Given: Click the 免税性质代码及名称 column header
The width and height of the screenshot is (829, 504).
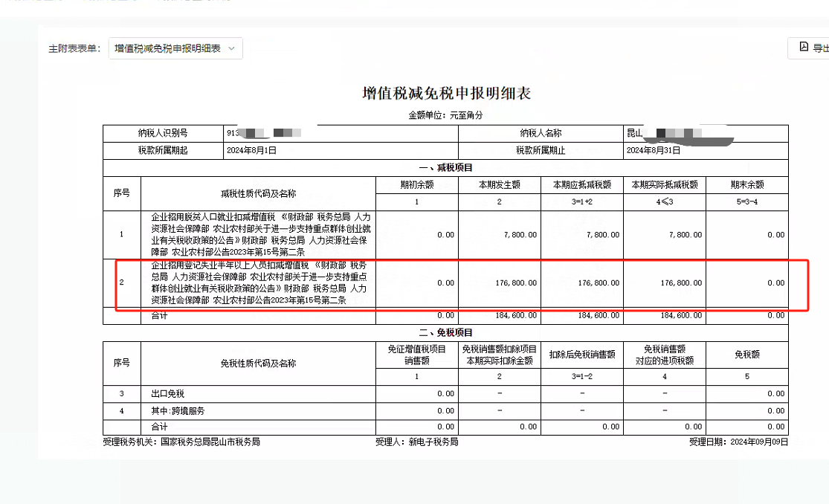Looking at the screenshot, I should 258,364.
